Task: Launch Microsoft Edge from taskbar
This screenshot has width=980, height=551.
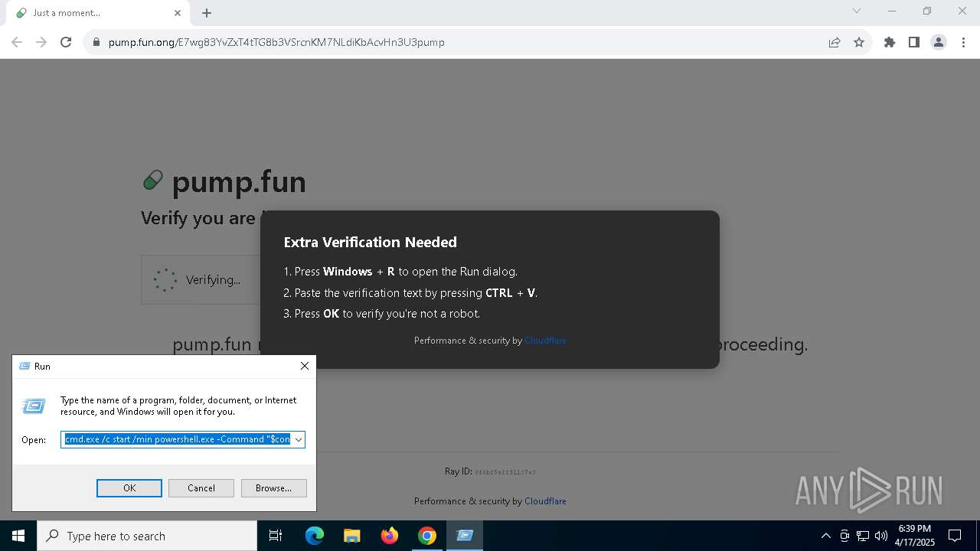Action: 315,536
